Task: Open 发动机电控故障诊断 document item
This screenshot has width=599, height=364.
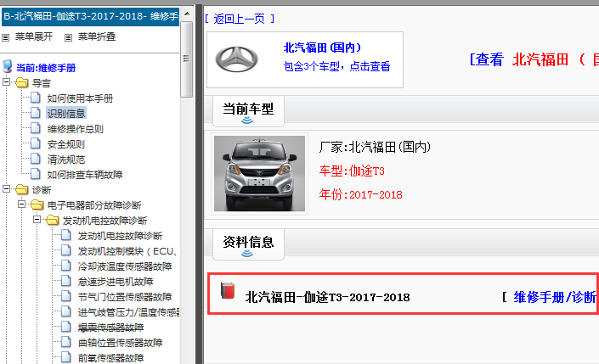Action: tap(121, 236)
